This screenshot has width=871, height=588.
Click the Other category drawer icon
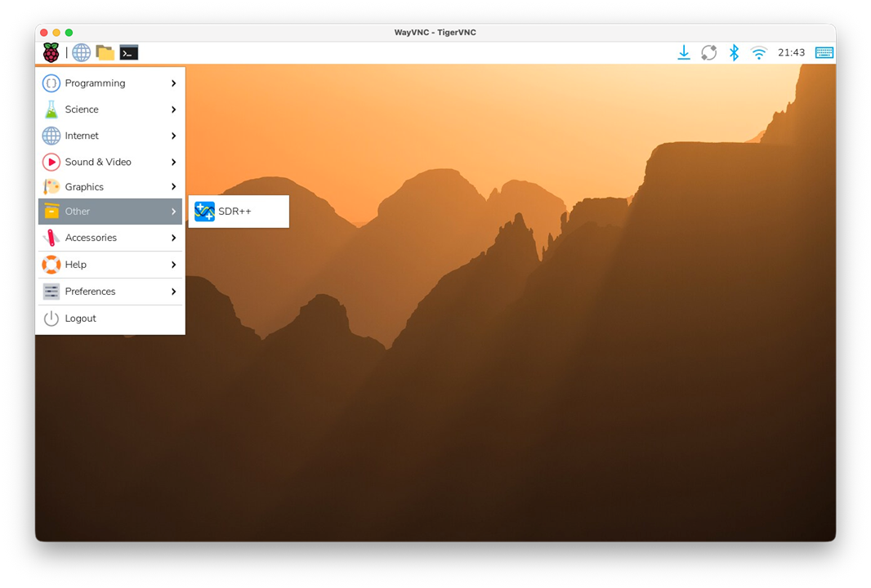pyautogui.click(x=51, y=211)
